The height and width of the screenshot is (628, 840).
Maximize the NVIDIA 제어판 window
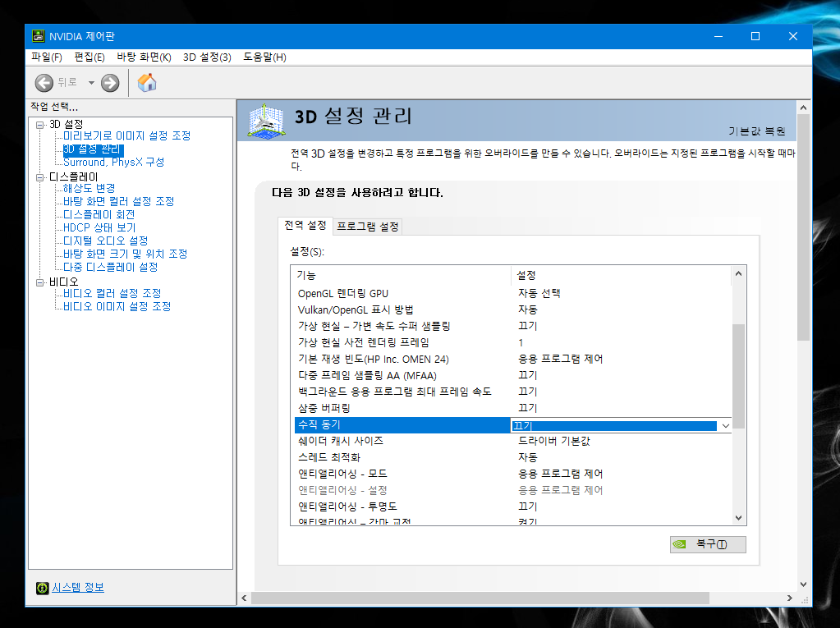point(755,36)
